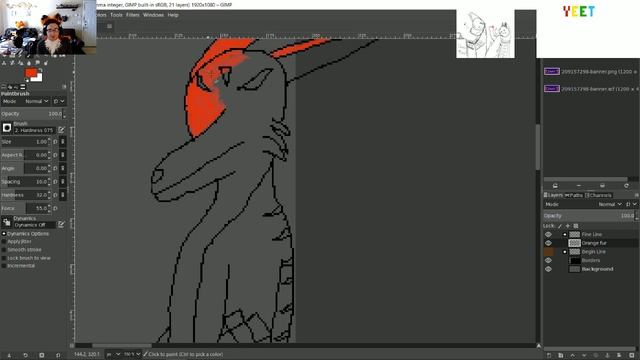Viewport: 640px width, 360px height.
Task: Enable the Incremental checkbox
Action: pyautogui.click(x=4, y=266)
